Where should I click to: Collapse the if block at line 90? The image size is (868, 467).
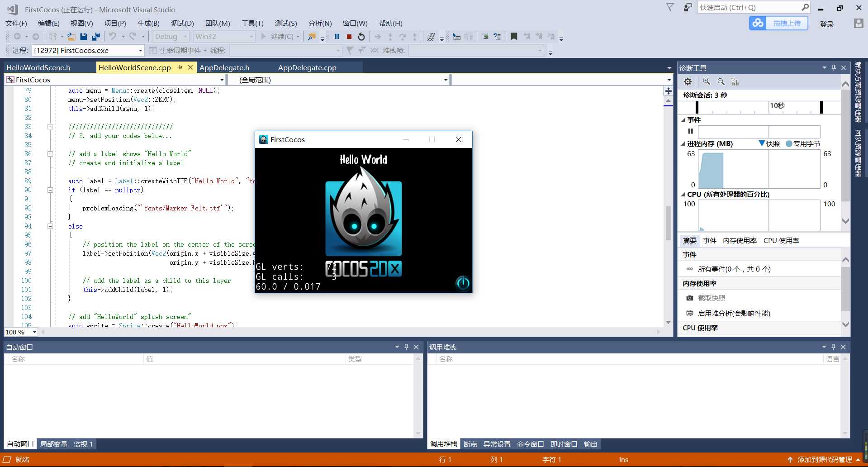tap(50, 190)
